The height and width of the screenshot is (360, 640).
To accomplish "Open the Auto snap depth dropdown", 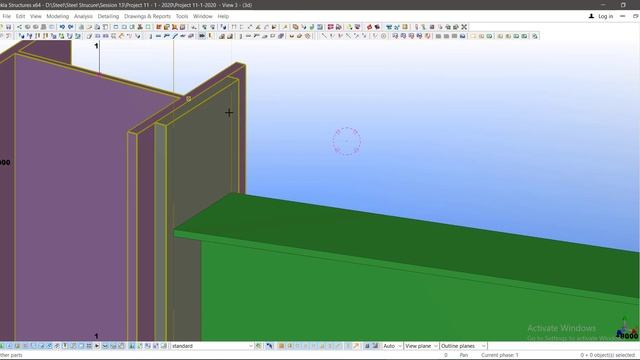I will (x=392, y=346).
